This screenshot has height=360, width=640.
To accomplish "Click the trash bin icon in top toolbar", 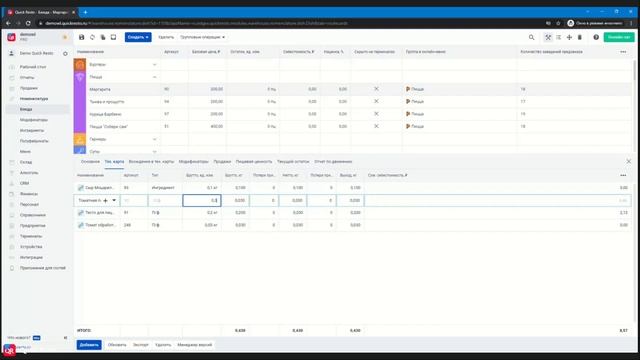I will click(580, 37).
